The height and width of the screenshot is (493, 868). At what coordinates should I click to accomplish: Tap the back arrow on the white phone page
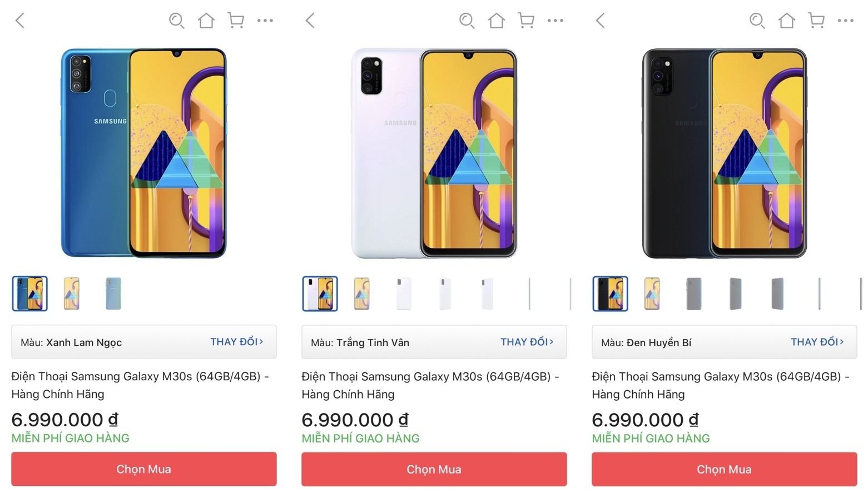pos(310,21)
